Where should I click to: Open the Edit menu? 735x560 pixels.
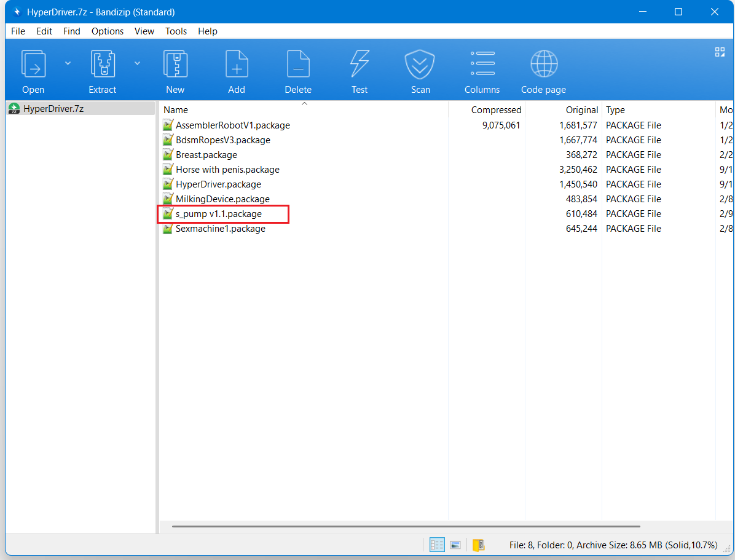click(x=44, y=31)
